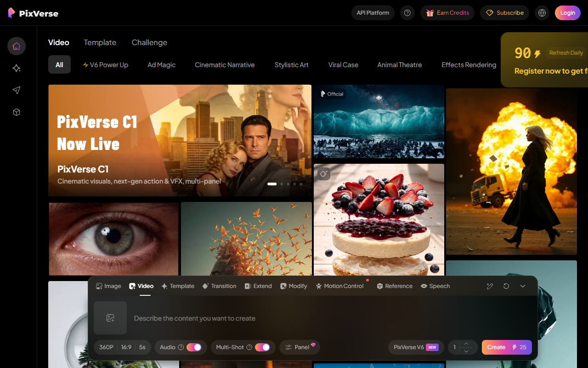Click the Audio help question mark icon
The image size is (588, 368).
coord(181,347)
